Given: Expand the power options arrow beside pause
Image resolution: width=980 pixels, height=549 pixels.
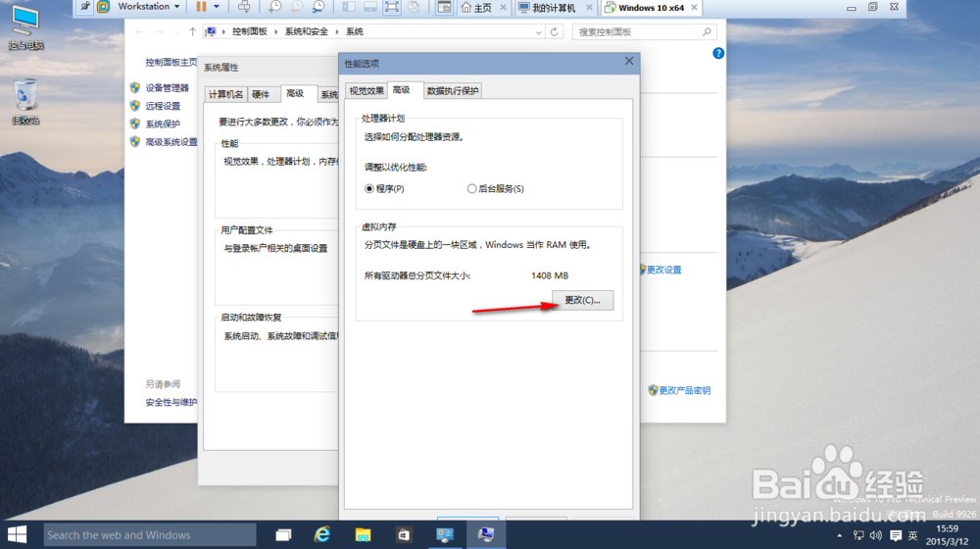Looking at the screenshot, I should (x=217, y=7).
